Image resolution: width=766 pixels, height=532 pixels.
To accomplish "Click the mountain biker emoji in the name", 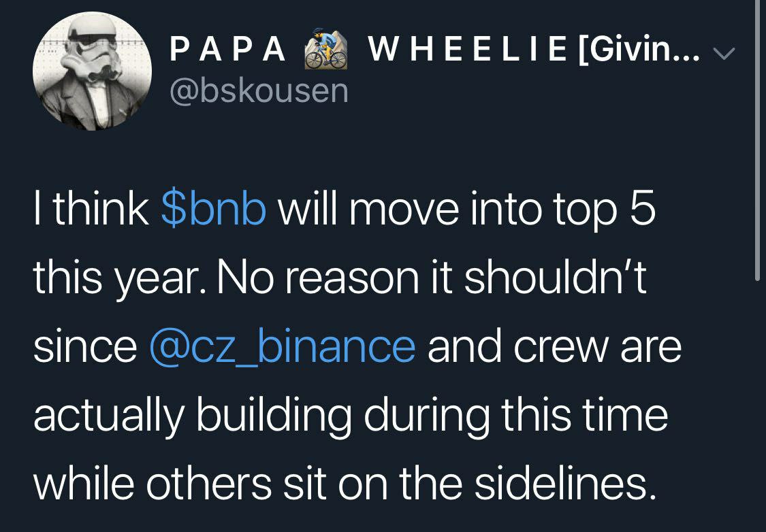I will (326, 49).
